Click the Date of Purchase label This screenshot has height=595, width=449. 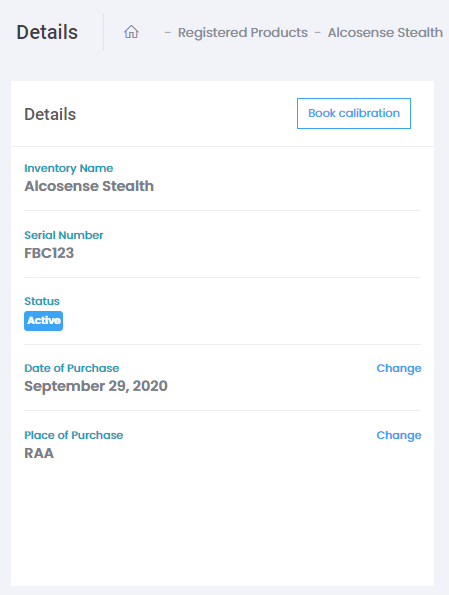coord(72,368)
